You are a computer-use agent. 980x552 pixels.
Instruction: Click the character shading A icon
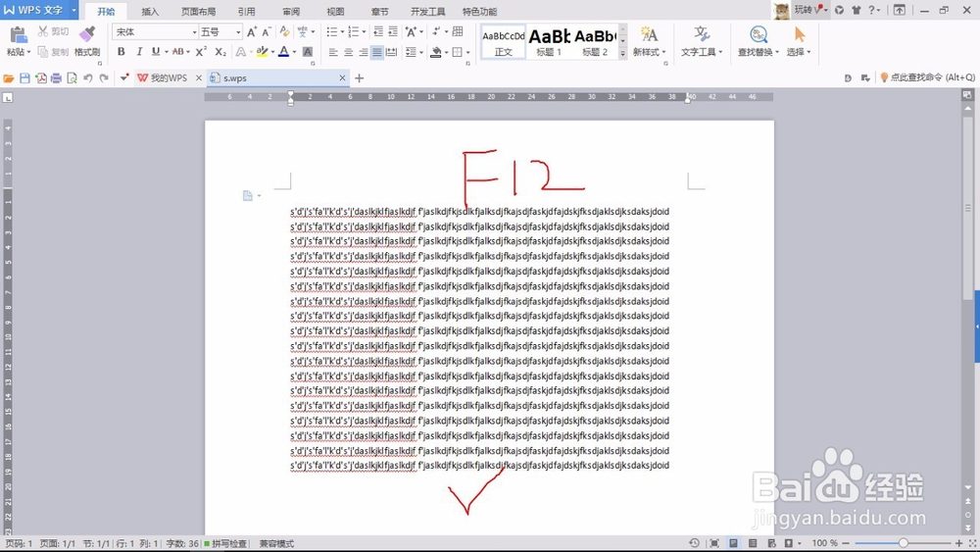pyautogui.click(x=308, y=52)
